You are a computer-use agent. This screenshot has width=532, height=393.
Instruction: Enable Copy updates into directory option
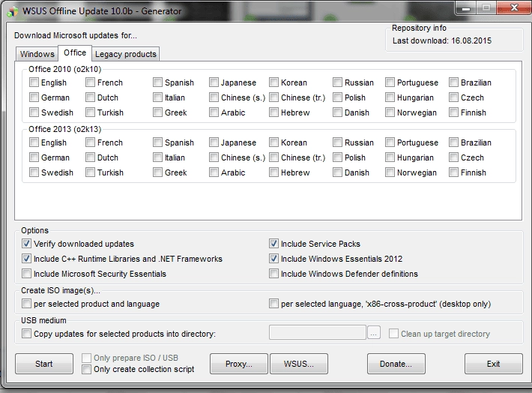point(26,334)
